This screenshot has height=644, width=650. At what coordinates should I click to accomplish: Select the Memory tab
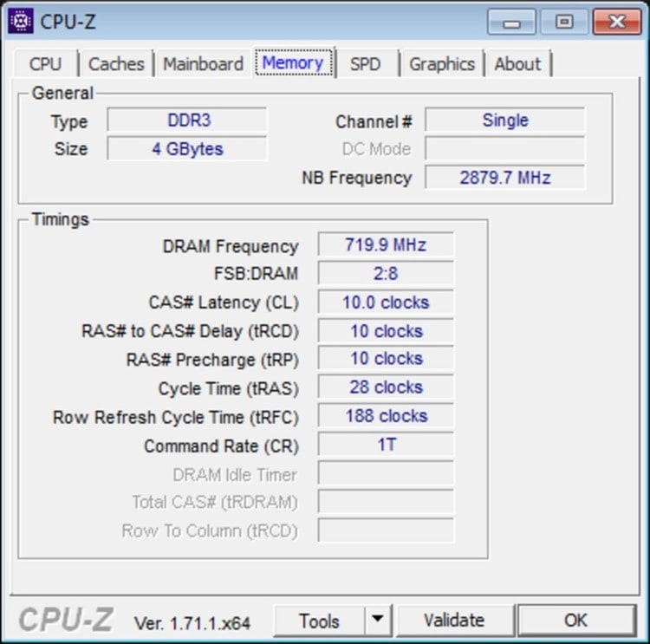293,63
